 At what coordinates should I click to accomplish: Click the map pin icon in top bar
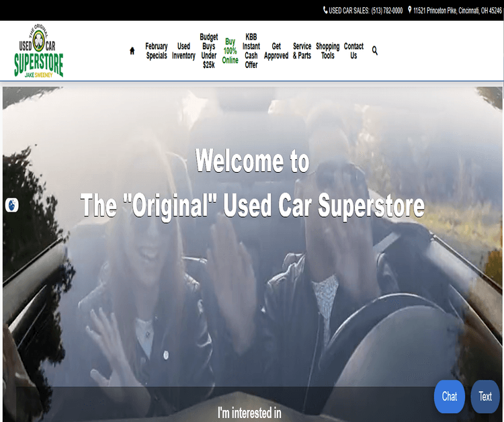pos(410,10)
